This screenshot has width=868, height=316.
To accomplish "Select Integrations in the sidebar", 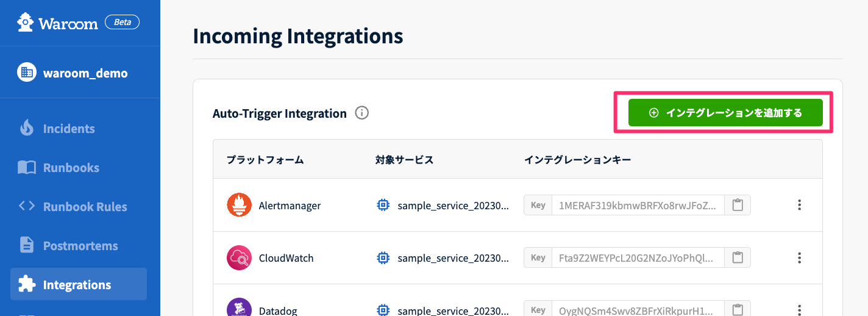I will click(x=77, y=285).
